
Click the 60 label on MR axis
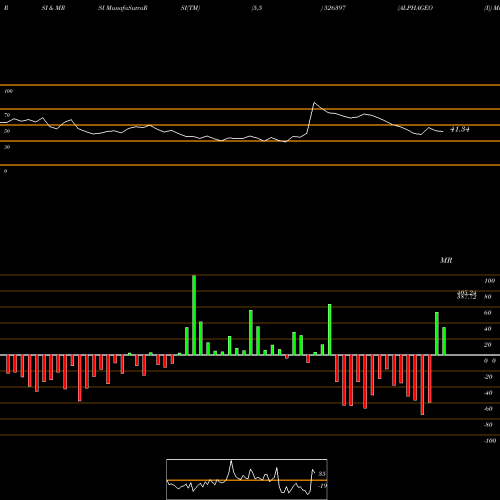coord(488,313)
